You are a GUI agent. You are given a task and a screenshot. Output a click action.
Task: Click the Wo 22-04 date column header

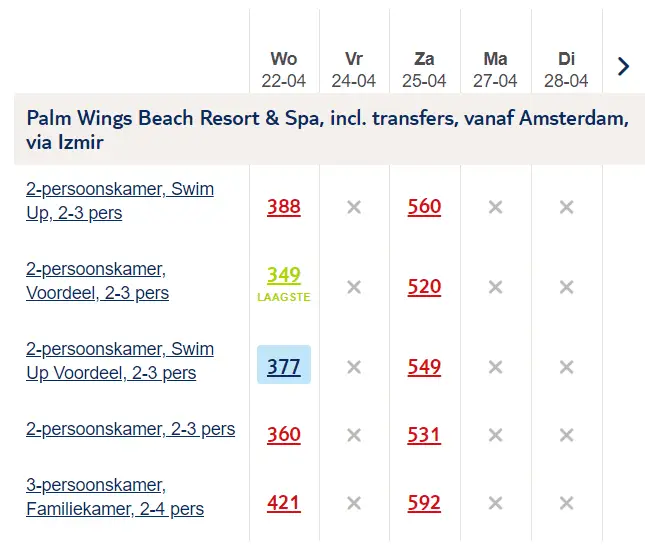pos(284,70)
